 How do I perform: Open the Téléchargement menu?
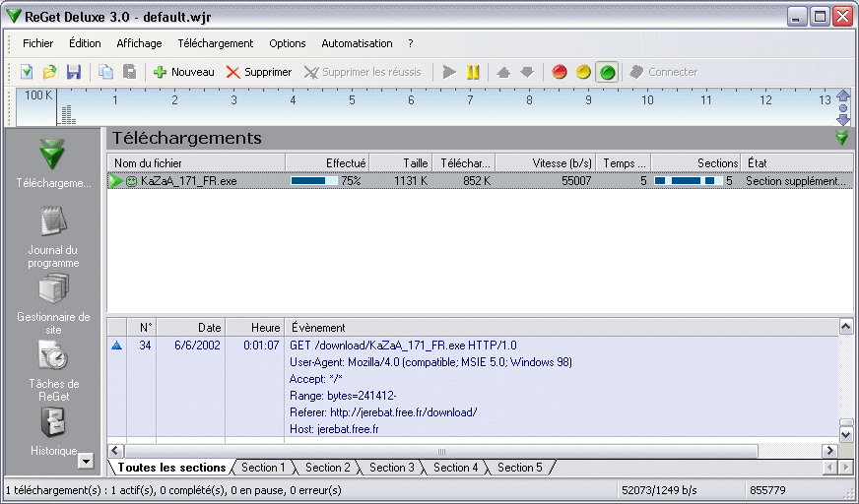[216, 43]
